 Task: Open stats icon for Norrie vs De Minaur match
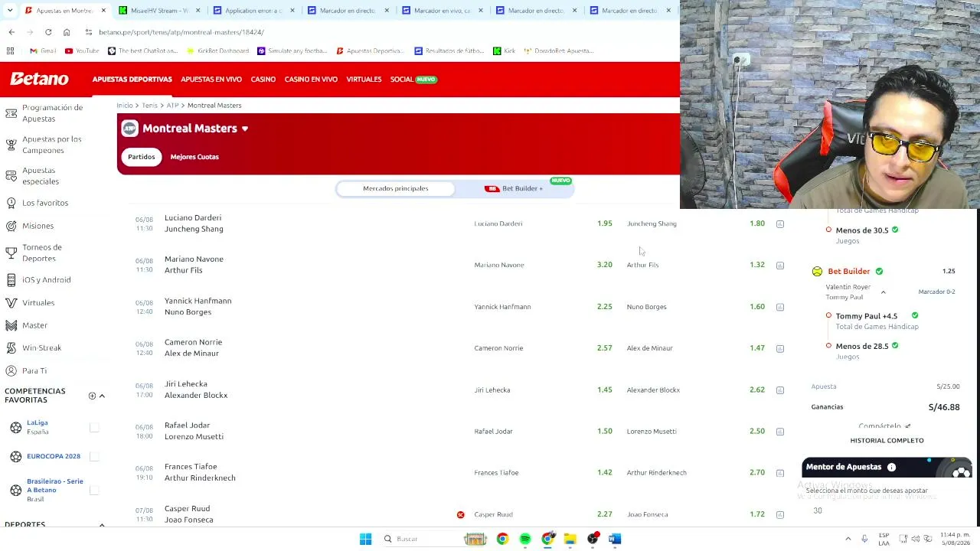point(780,348)
